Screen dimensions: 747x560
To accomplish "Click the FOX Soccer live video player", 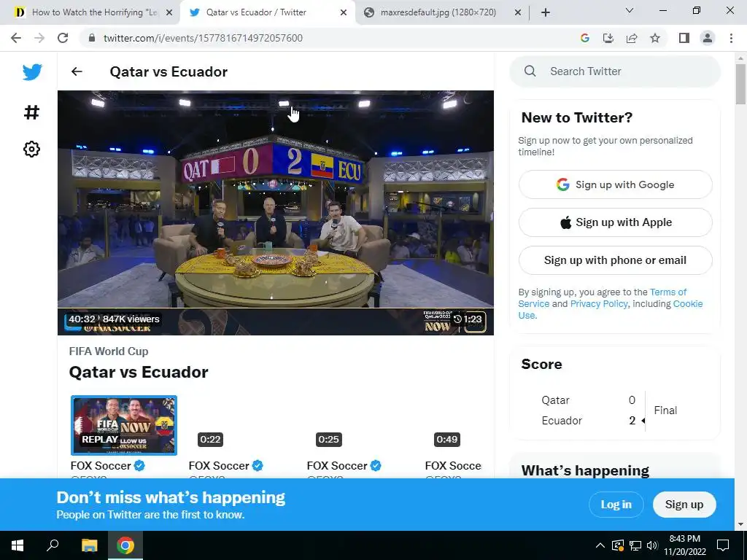I will click(275, 213).
